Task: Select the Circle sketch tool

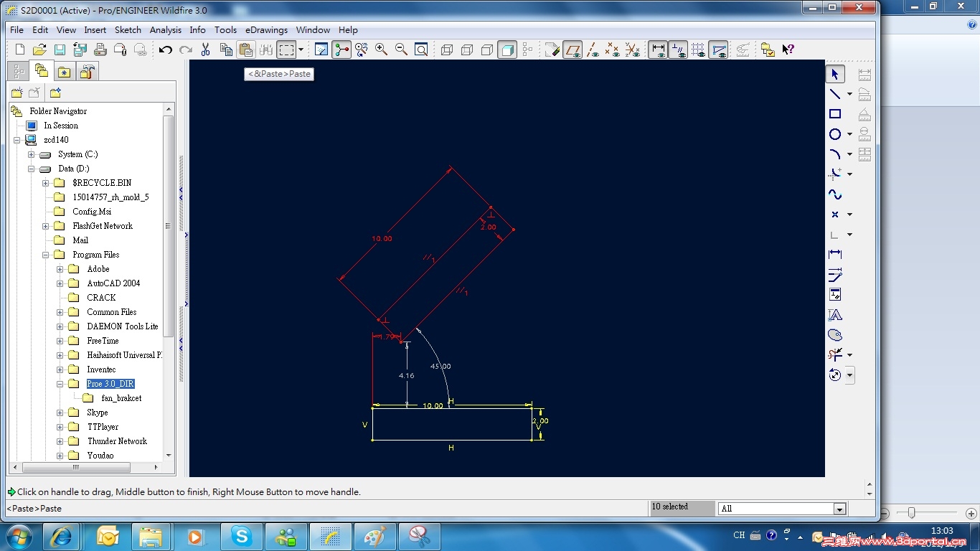Action: [x=835, y=134]
